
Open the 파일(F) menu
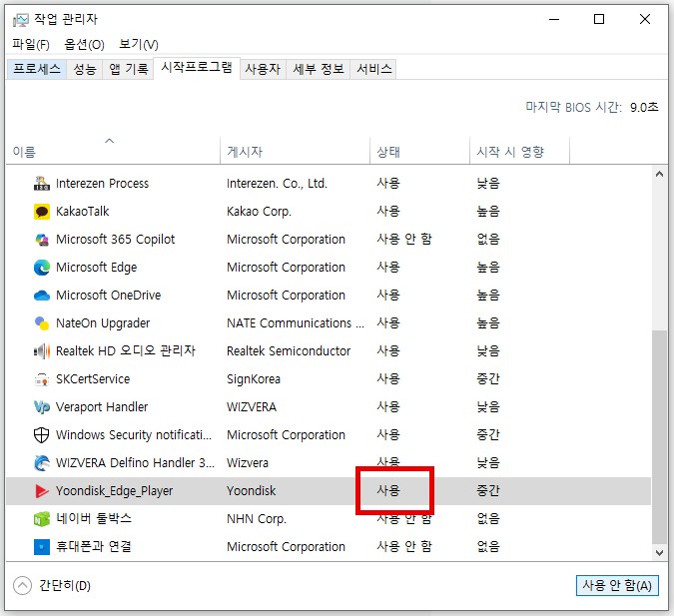[31, 44]
